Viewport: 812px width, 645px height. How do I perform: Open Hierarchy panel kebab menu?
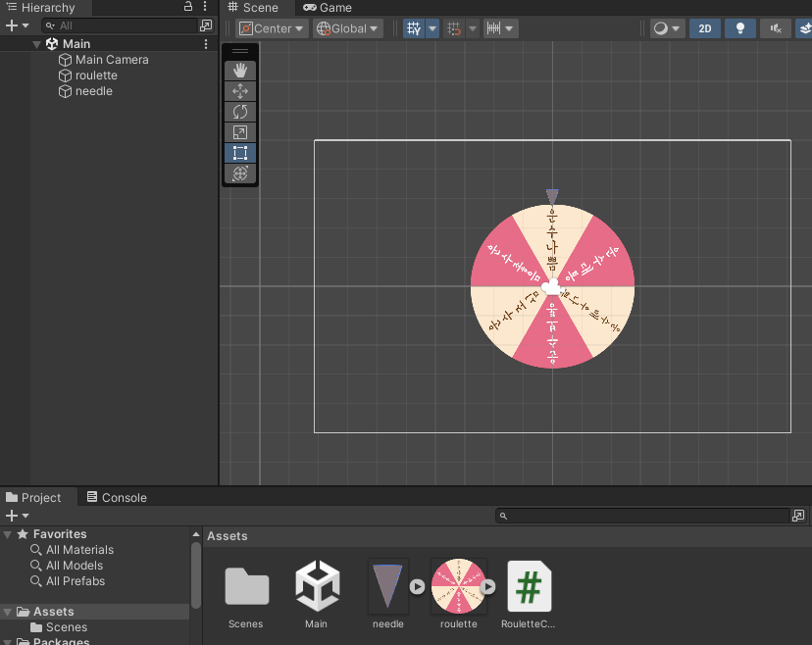[x=205, y=6]
